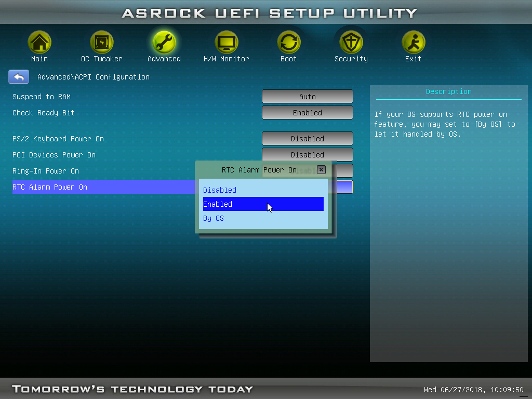Open the H/W Monitor screen icon

(x=227, y=42)
